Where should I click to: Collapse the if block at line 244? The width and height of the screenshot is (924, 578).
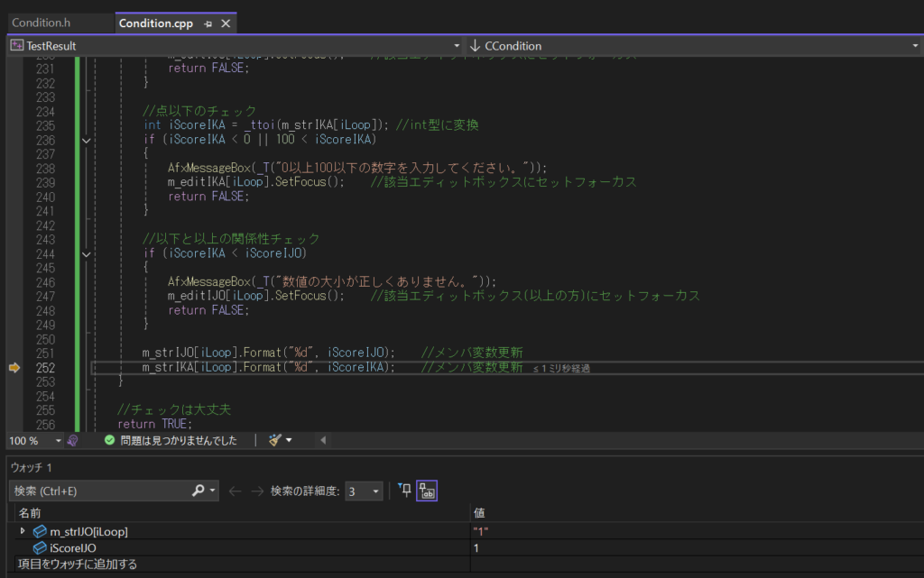87,254
